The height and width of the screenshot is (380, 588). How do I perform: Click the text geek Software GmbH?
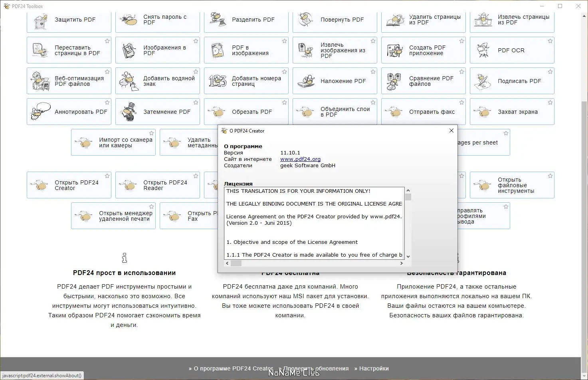coord(308,165)
